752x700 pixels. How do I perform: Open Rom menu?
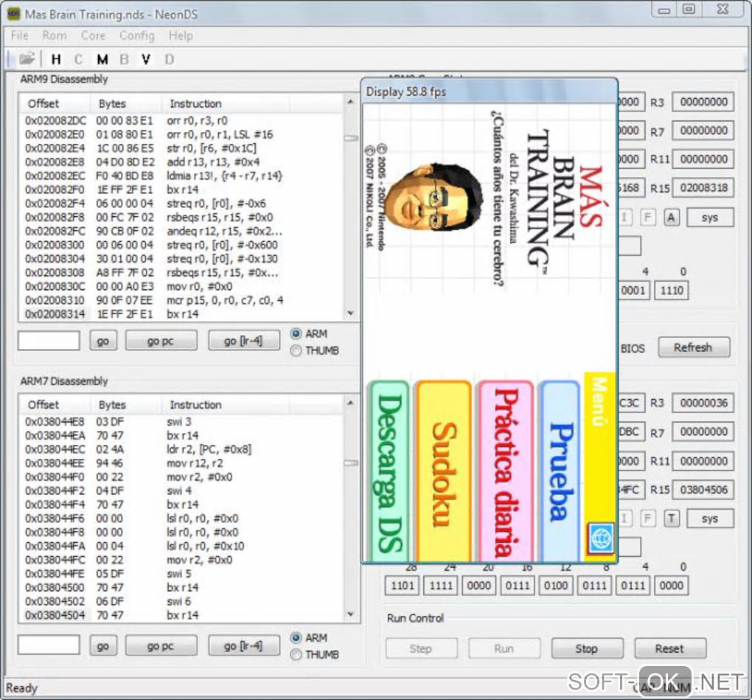point(55,35)
